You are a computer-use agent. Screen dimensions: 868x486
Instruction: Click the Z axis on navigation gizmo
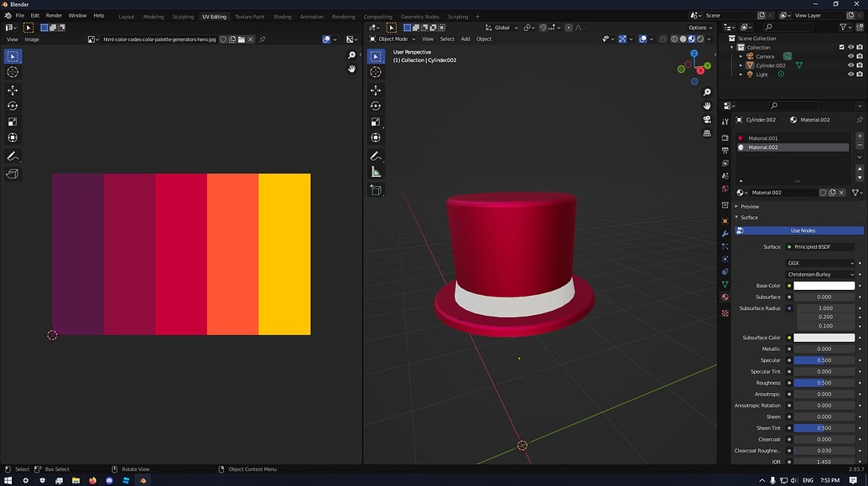694,53
